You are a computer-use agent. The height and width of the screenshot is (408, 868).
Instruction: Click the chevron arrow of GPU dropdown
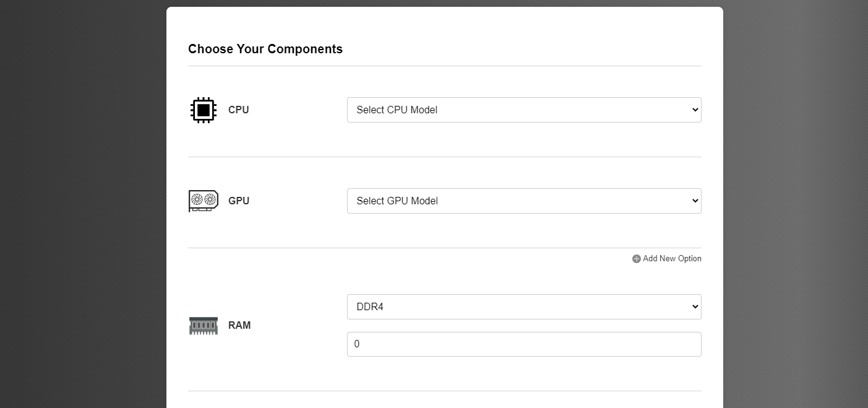pos(695,201)
